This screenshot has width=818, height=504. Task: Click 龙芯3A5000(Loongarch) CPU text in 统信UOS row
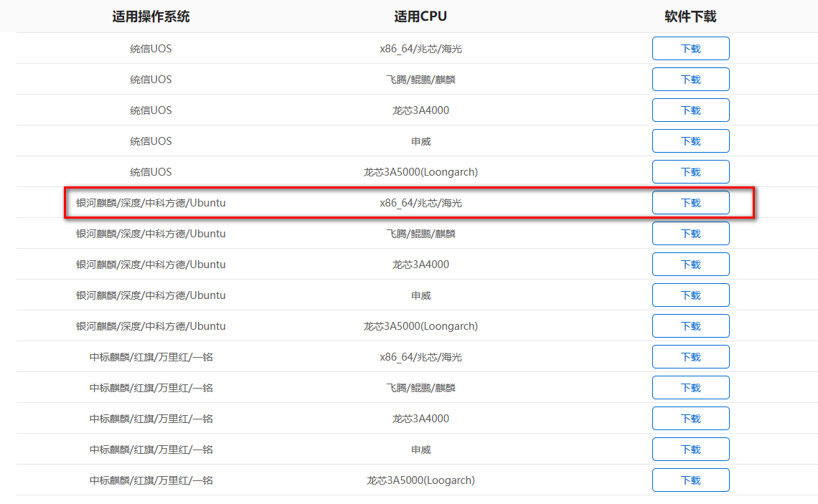pyautogui.click(x=420, y=172)
